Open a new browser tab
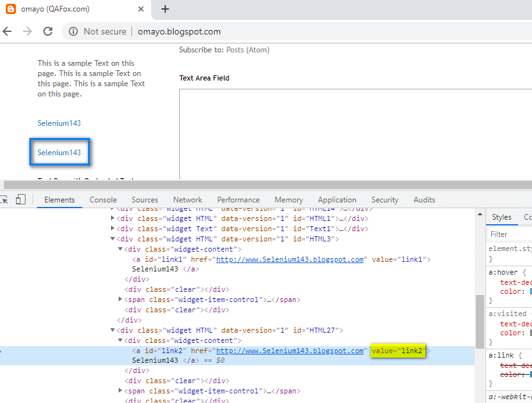 tap(165, 10)
